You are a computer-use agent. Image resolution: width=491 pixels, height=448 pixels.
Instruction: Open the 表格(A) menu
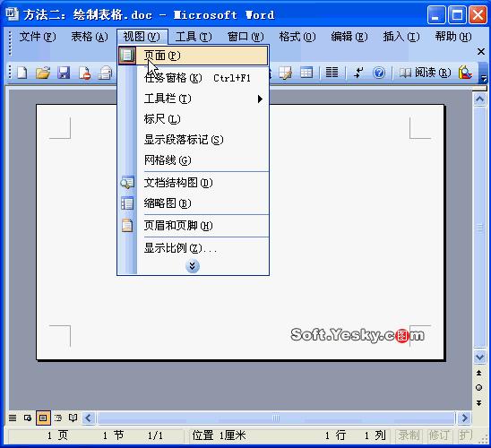(x=90, y=37)
